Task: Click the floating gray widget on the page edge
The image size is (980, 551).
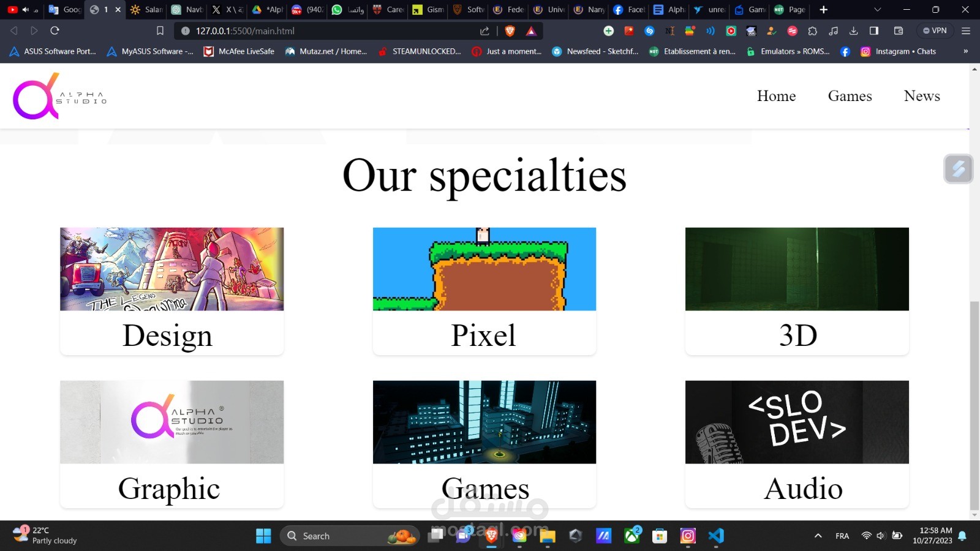Action: click(959, 168)
